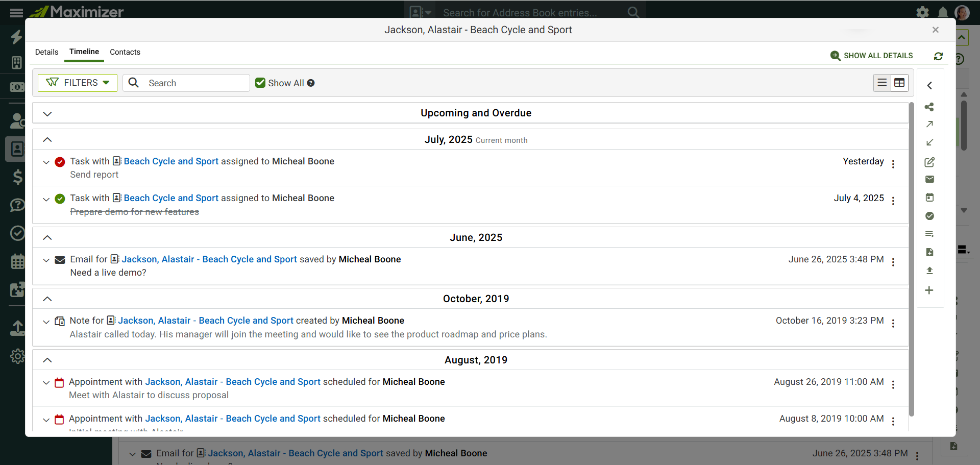
Task: Expand the Meet with Alastair appointment entry
Action: coord(46,383)
